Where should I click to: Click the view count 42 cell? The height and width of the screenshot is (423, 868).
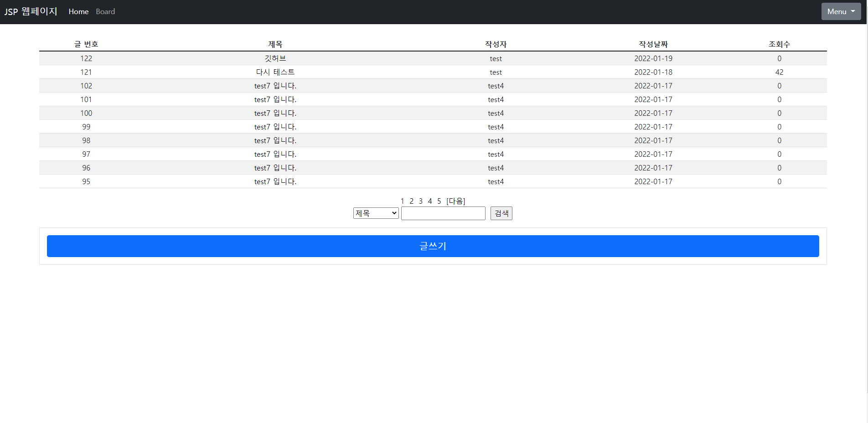(780, 72)
